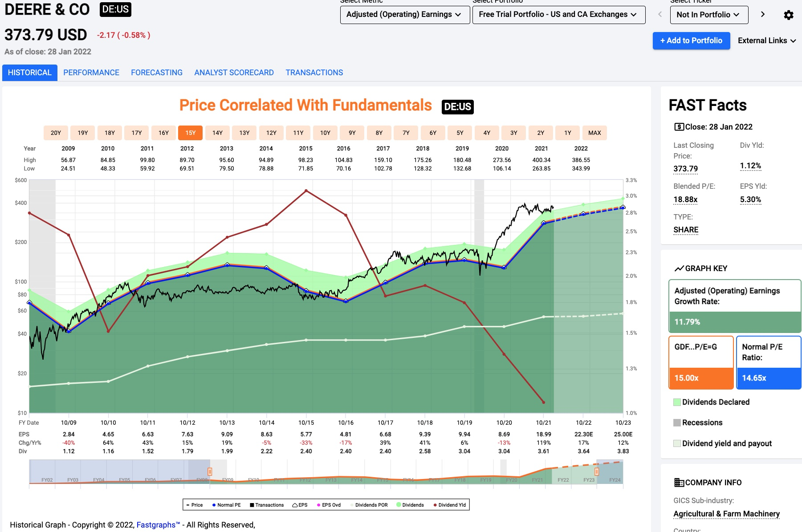Screen dimensions: 802x532
Task: Choose the 11Y time range
Action: (x=298, y=133)
